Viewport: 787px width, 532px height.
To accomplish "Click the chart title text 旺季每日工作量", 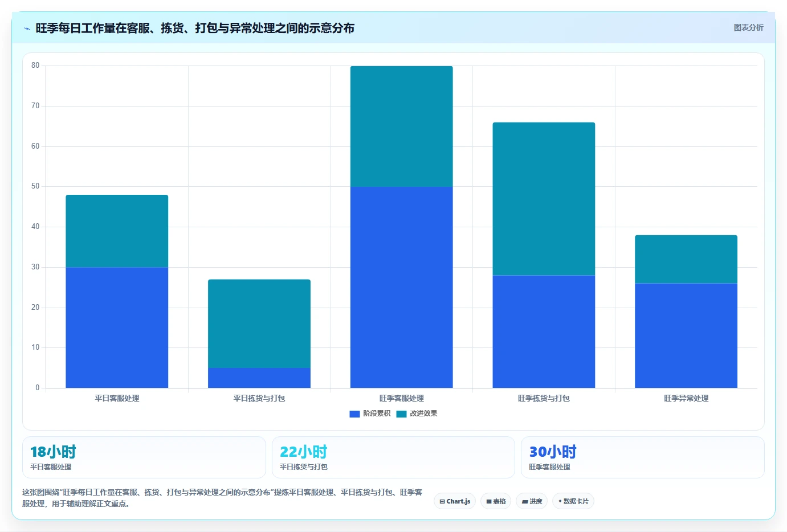I will coord(75,28).
